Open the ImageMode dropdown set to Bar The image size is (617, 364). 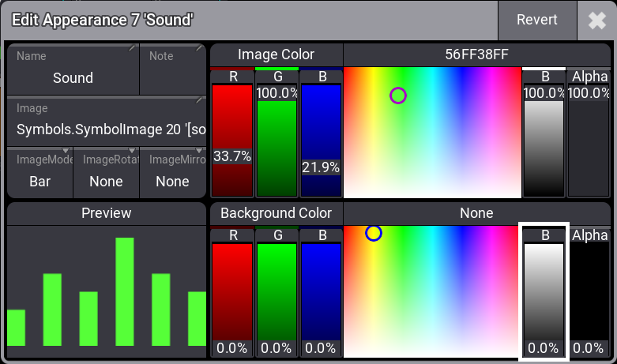click(x=40, y=171)
